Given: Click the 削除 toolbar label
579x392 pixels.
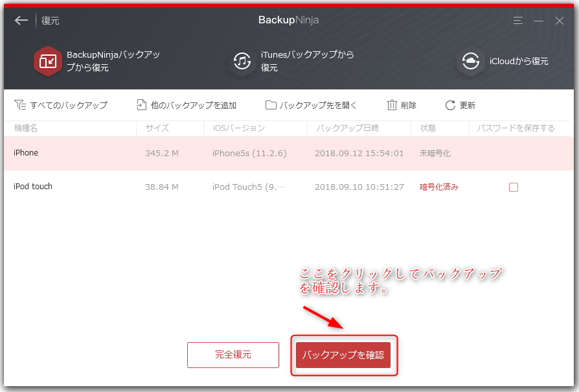Looking at the screenshot, I should [x=409, y=106].
